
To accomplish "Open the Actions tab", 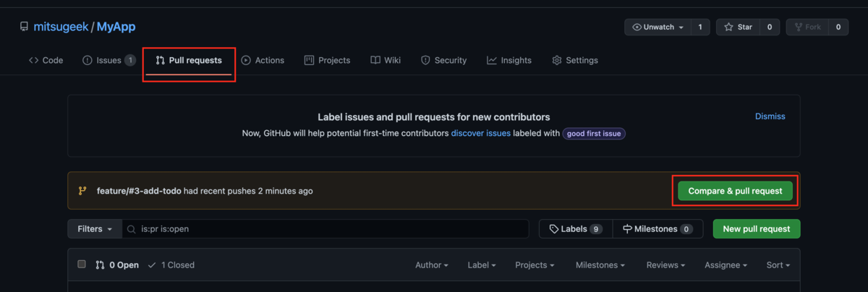I will coord(263,61).
